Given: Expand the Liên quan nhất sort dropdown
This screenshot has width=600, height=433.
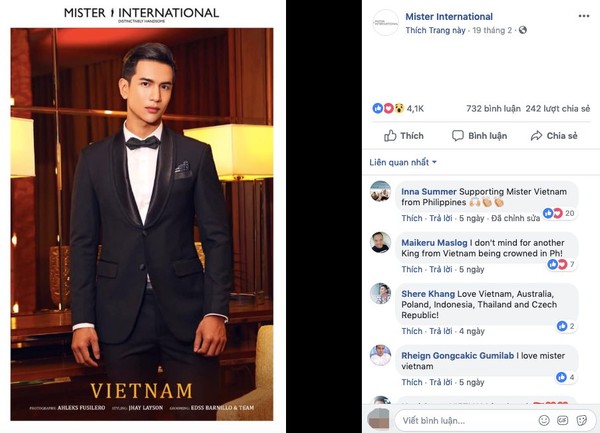Looking at the screenshot, I should click(403, 162).
